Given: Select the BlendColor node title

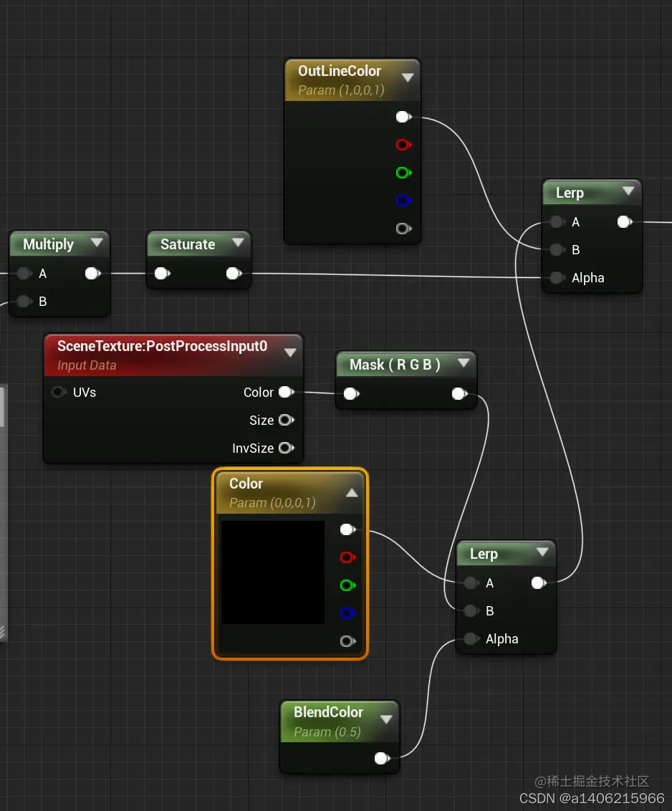Looking at the screenshot, I should tap(329, 712).
